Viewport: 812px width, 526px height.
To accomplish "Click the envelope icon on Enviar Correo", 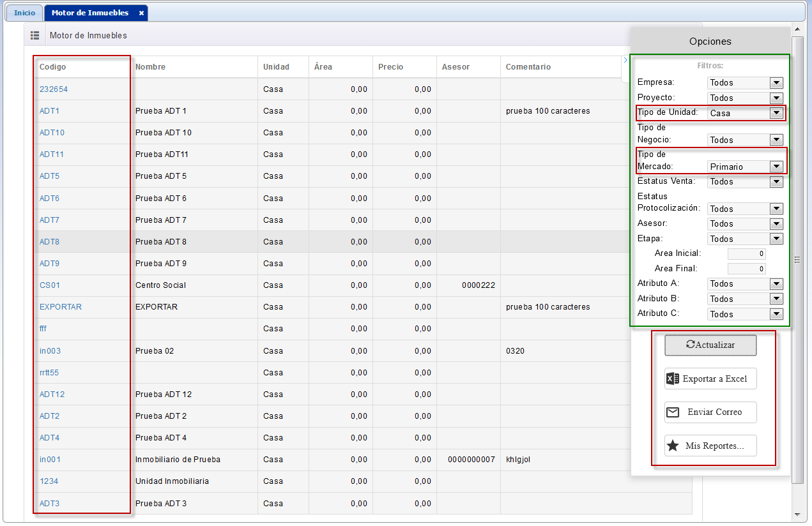I will coord(673,412).
